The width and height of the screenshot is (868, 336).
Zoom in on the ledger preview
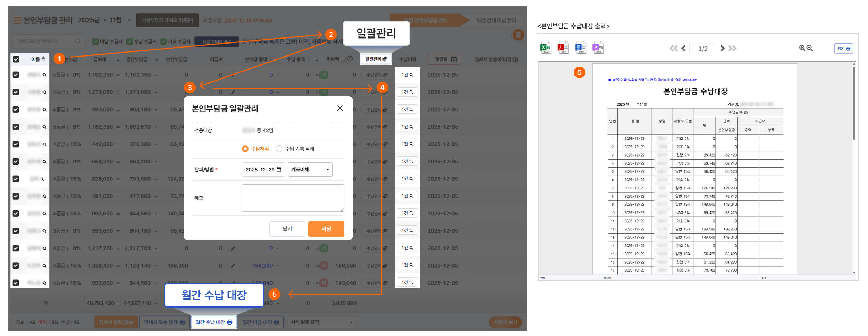tap(802, 48)
